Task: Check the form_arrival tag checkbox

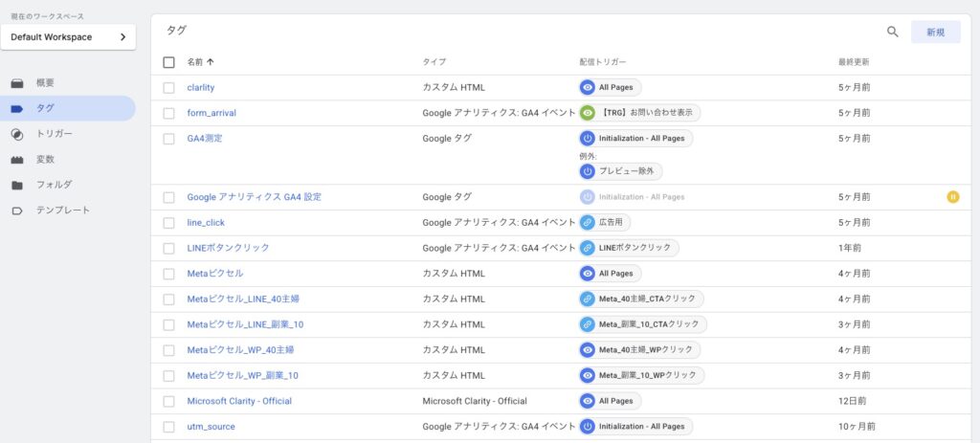Action: [x=168, y=114]
